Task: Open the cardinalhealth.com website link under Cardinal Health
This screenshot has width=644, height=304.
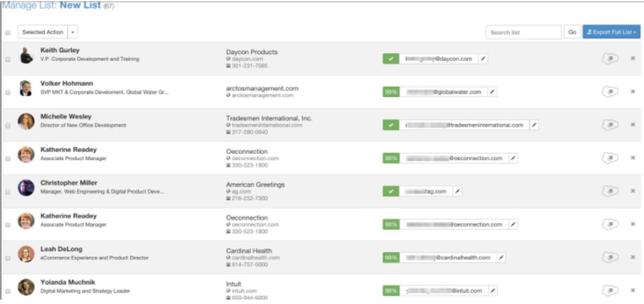Action: (256, 258)
